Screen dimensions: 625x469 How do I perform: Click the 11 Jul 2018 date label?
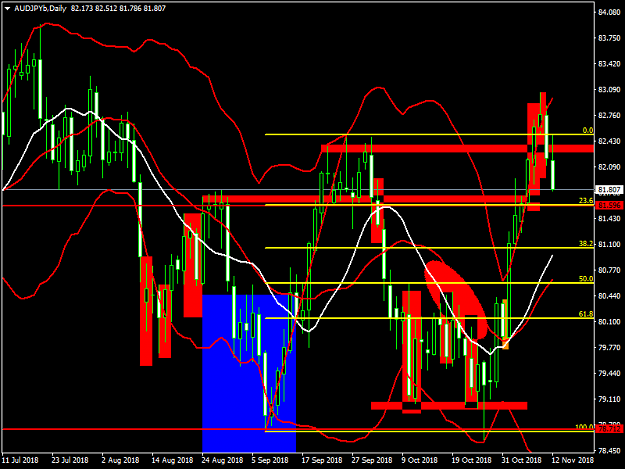[x=21, y=460]
